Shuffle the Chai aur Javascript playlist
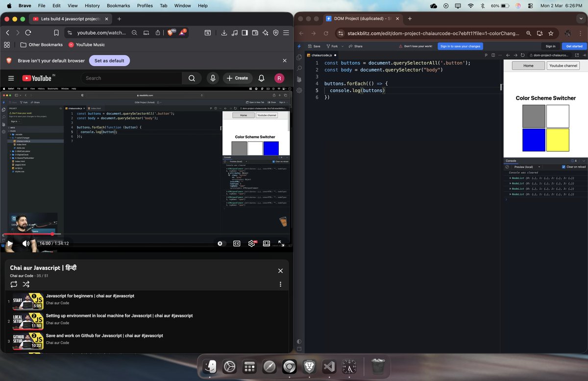Image resolution: width=588 pixels, height=381 pixels. (x=26, y=284)
